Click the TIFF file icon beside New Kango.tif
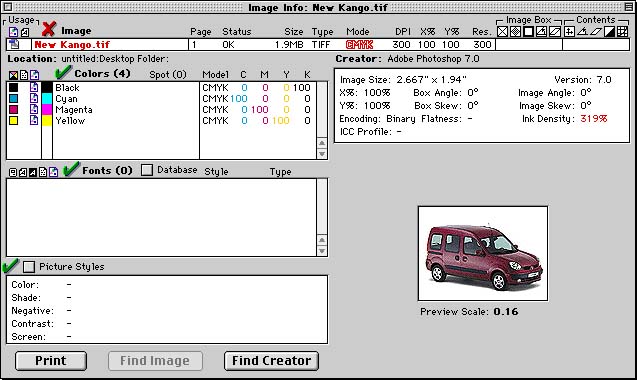The height and width of the screenshot is (380, 637). tap(14, 44)
